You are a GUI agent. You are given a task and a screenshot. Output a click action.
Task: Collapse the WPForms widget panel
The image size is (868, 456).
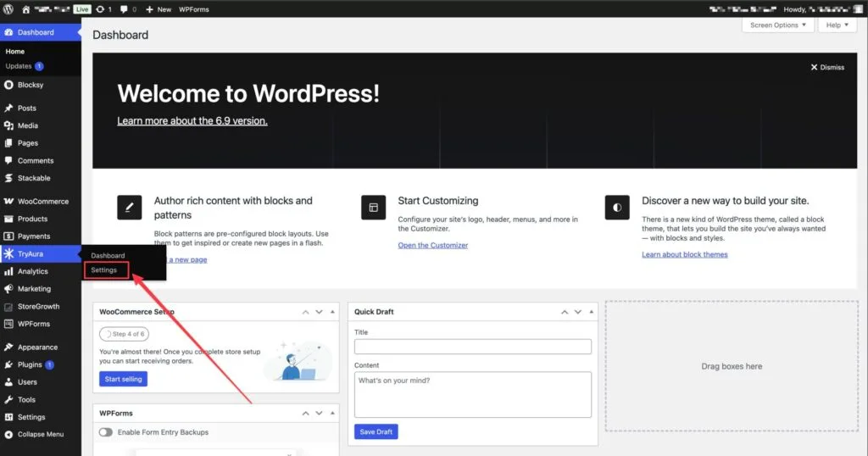point(332,414)
